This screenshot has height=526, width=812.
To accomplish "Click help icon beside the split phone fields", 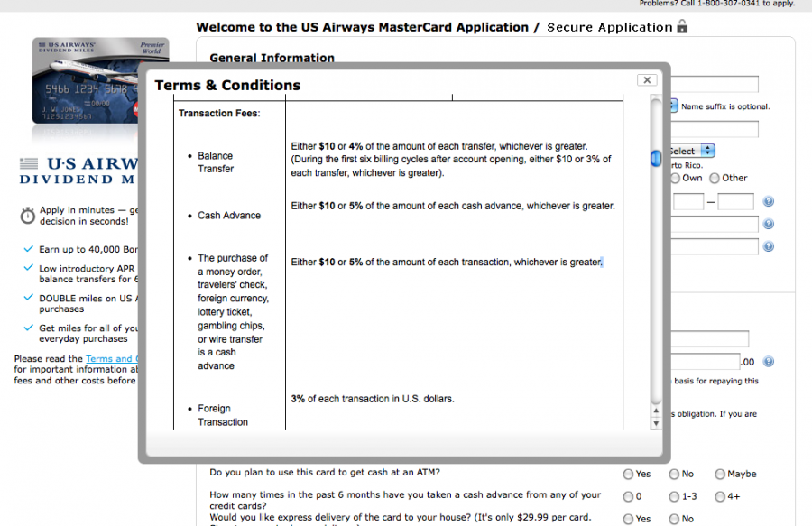I will point(769,201).
